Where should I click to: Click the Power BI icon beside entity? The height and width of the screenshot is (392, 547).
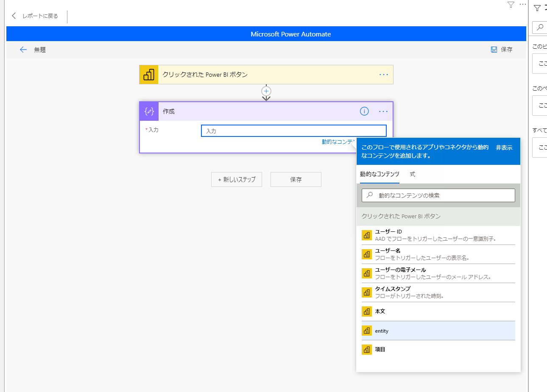367,330
